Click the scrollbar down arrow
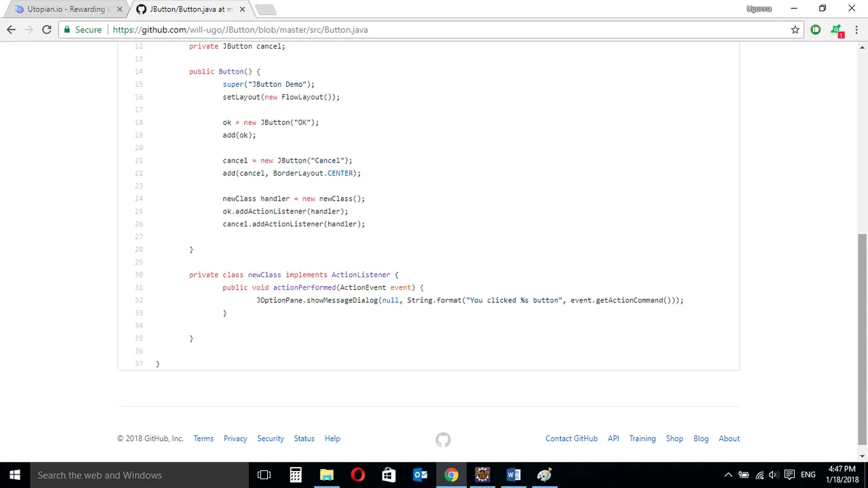This screenshot has height=488, width=868. click(862, 456)
